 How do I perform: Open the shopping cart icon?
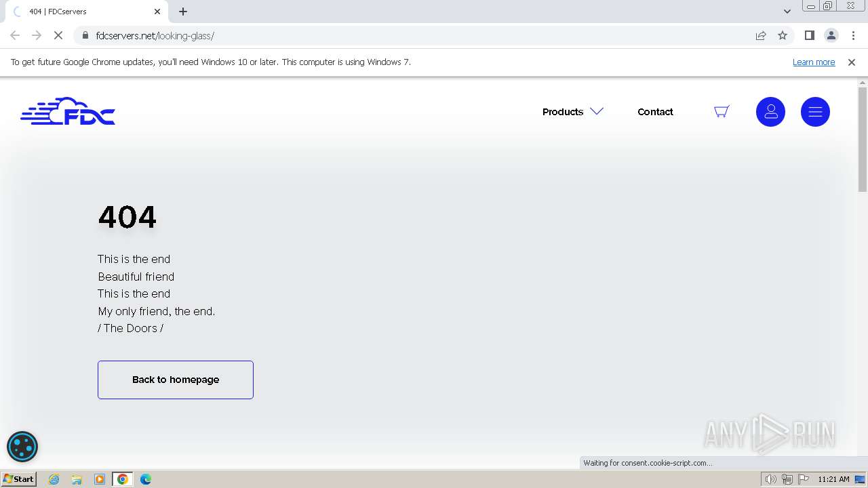(722, 112)
